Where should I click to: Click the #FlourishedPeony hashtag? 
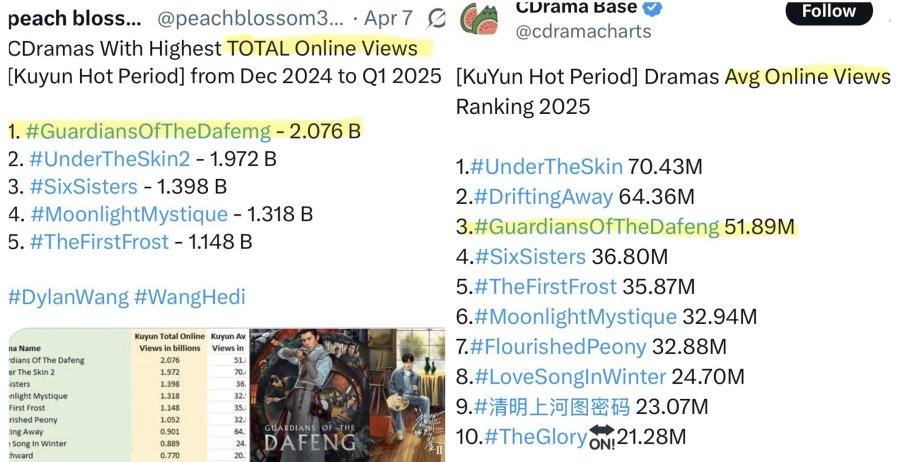pyautogui.click(x=558, y=347)
